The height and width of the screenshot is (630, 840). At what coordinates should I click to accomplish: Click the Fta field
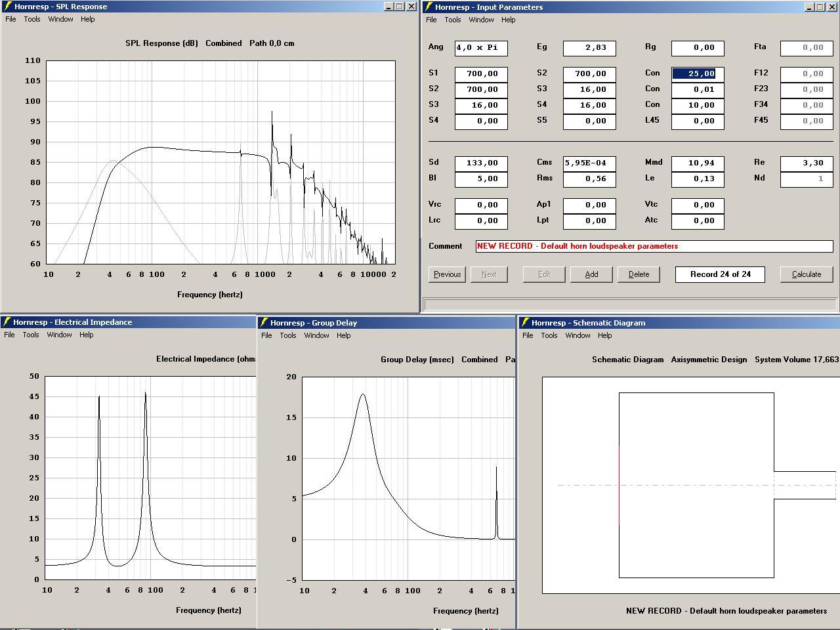[807, 48]
